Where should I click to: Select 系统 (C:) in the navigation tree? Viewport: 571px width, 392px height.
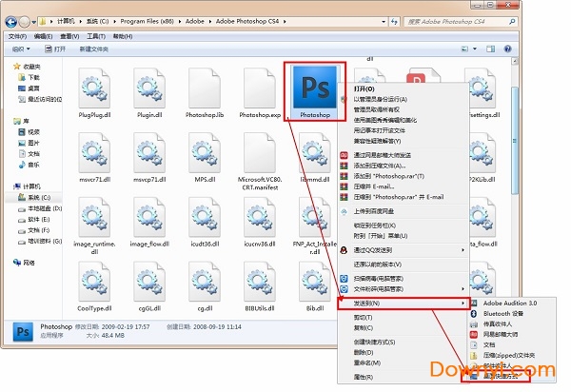40,197
